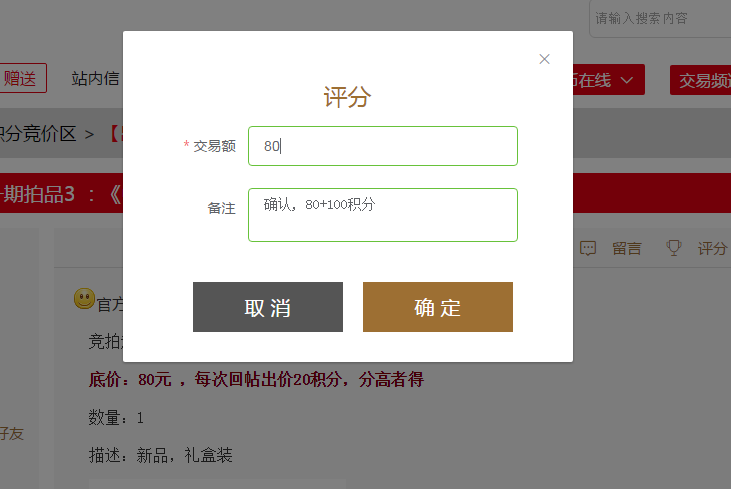Open the 站内信 menu item

[x=96, y=78]
